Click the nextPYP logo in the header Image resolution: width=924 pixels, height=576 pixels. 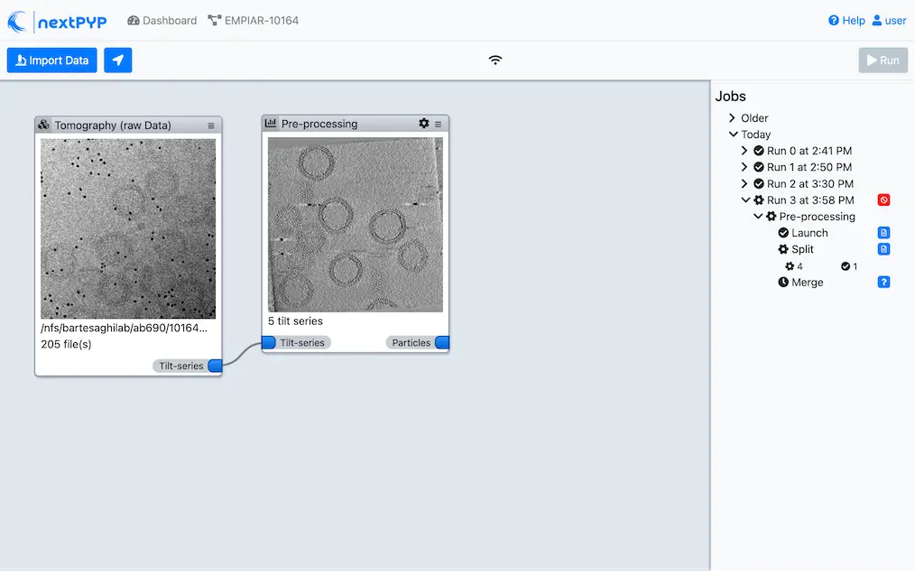coord(59,20)
